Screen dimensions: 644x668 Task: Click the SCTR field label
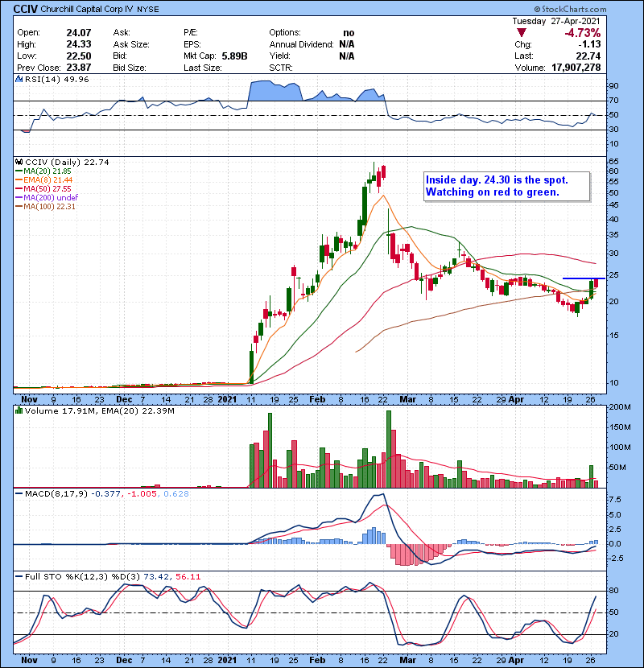click(x=280, y=68)
